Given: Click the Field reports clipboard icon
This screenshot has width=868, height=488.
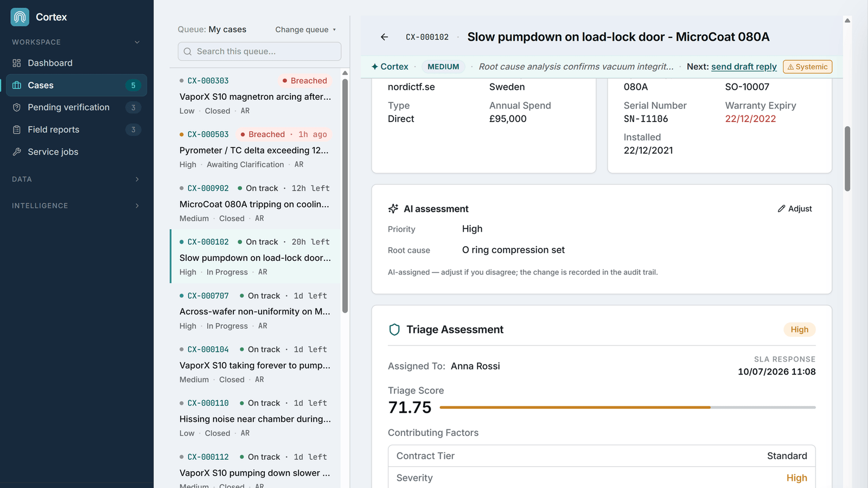Looking at the screenshot, I should (17, 130).
